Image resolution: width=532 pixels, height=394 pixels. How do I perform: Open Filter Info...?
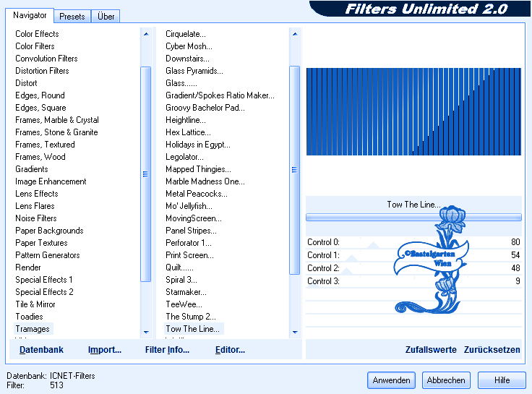[167, 350]
